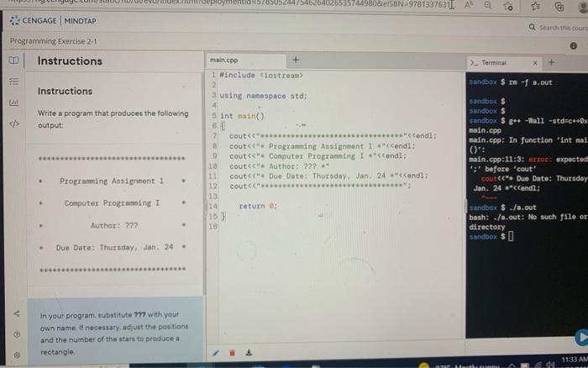Click the Programming Exercise 2-1 title
Viewport: 588px width, 368px height.
click(x=53, y=41)
